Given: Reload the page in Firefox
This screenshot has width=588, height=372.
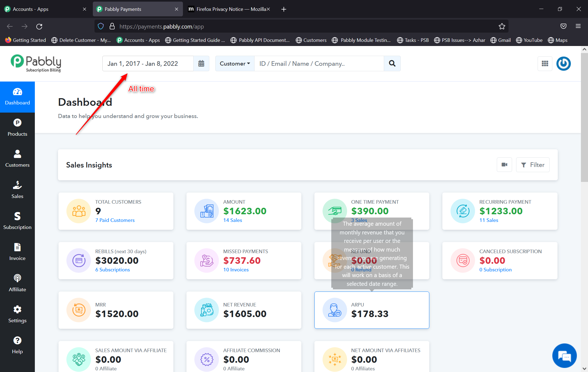Looking at the screenshot, I should 39,26.
